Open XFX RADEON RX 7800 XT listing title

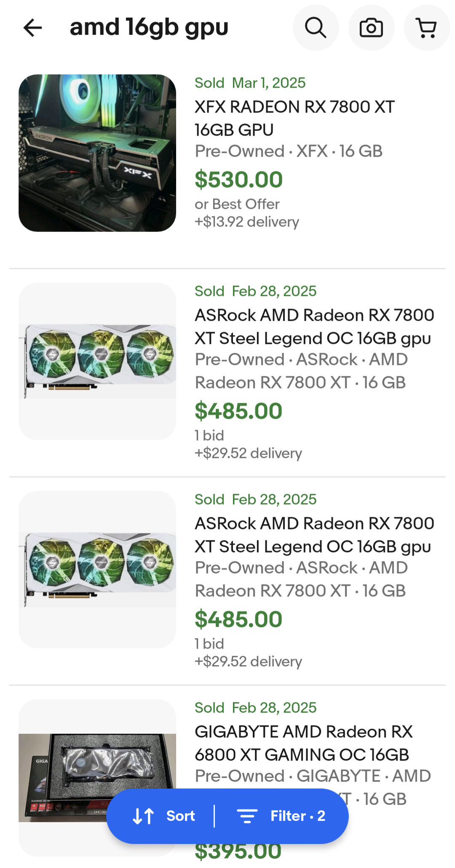pos(294,118)
